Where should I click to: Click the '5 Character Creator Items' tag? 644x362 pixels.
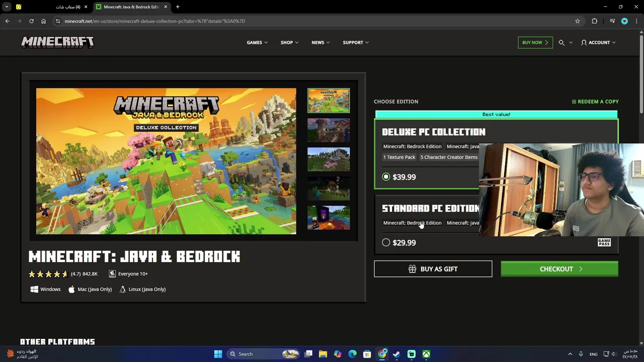(449, 157)
